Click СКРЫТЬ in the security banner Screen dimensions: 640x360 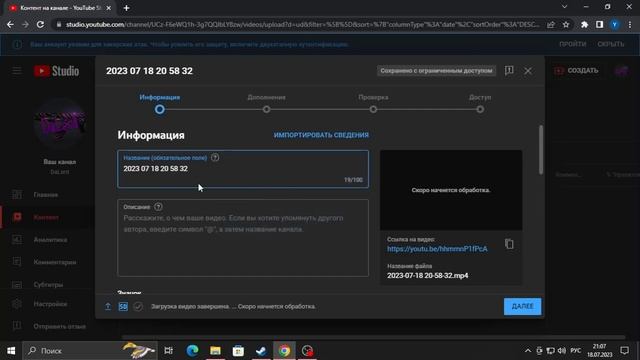tap(611, 44)
